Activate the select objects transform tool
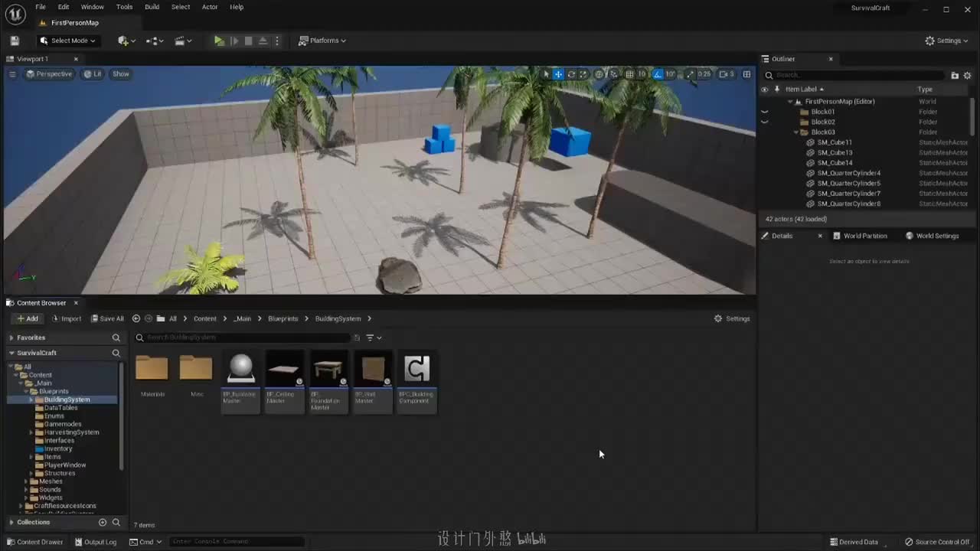Screen dimensions: 980x551 pyautogui.click(x=546, y=74)
